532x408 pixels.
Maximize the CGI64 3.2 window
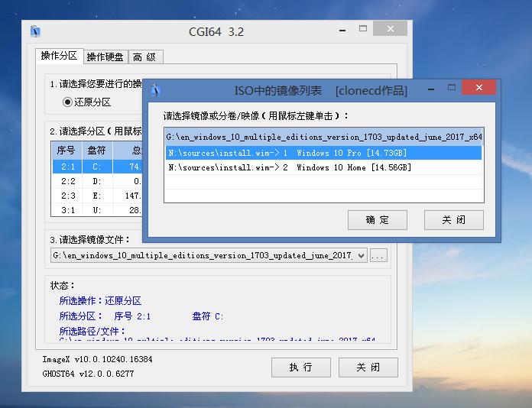(x=363, y=28)
